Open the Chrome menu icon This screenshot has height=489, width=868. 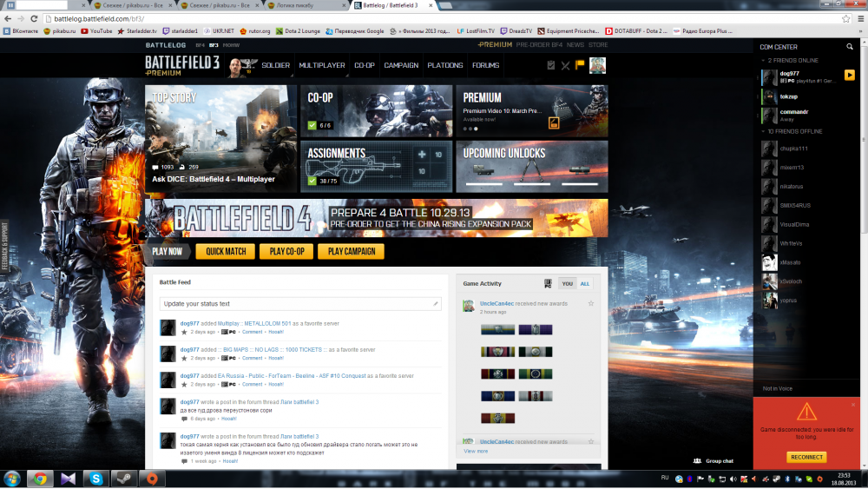[x=861, y=19]
